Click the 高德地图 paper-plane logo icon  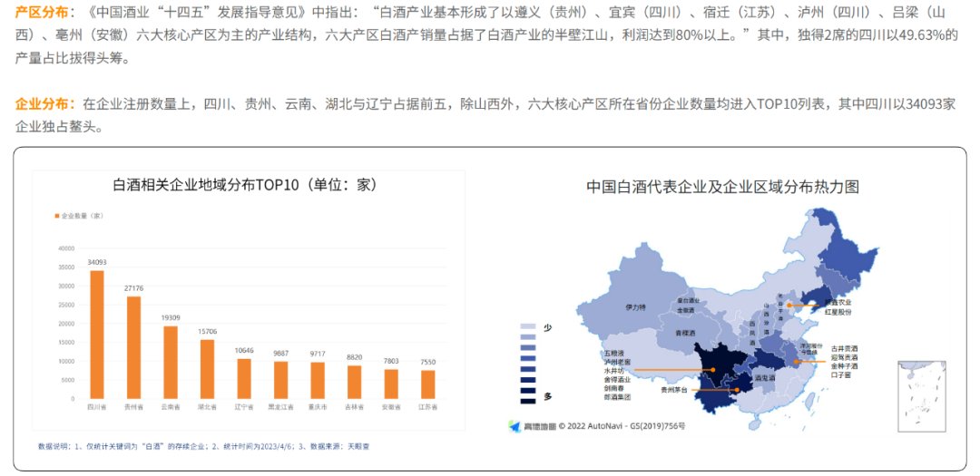coord(514,424)
